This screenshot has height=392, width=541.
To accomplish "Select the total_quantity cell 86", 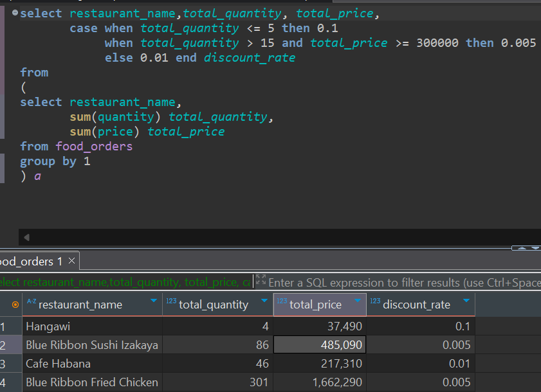I will pos(217,344).
